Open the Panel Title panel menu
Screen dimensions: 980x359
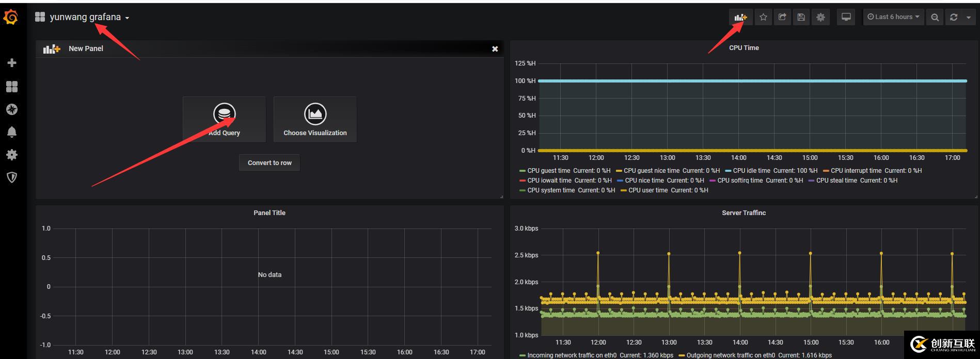click(x=269, y=213)
